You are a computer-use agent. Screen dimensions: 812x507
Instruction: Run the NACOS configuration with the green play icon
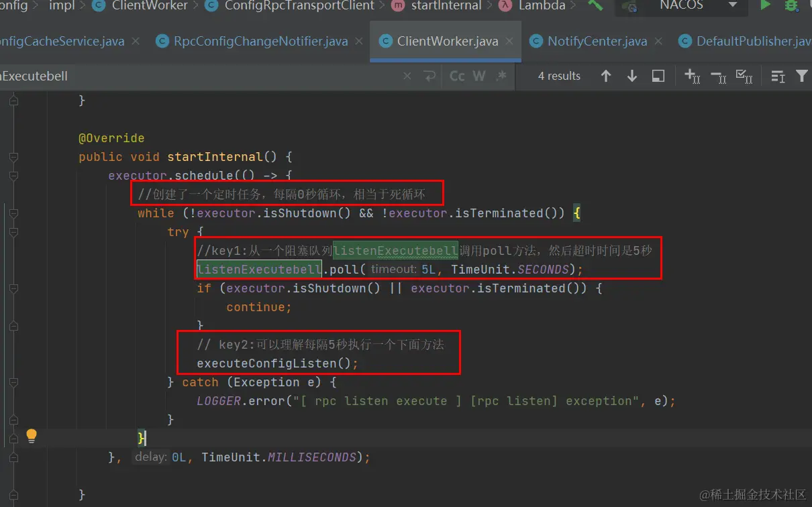point(765,5)
